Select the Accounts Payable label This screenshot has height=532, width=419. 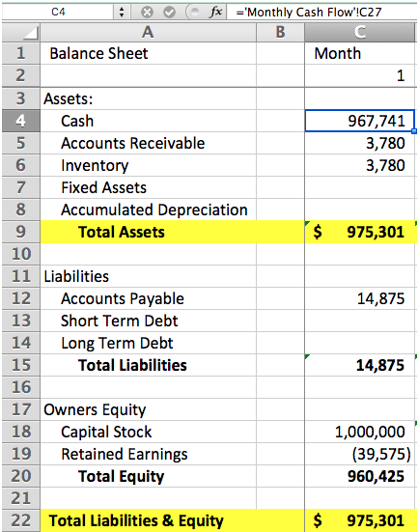(x=148, y=298)
